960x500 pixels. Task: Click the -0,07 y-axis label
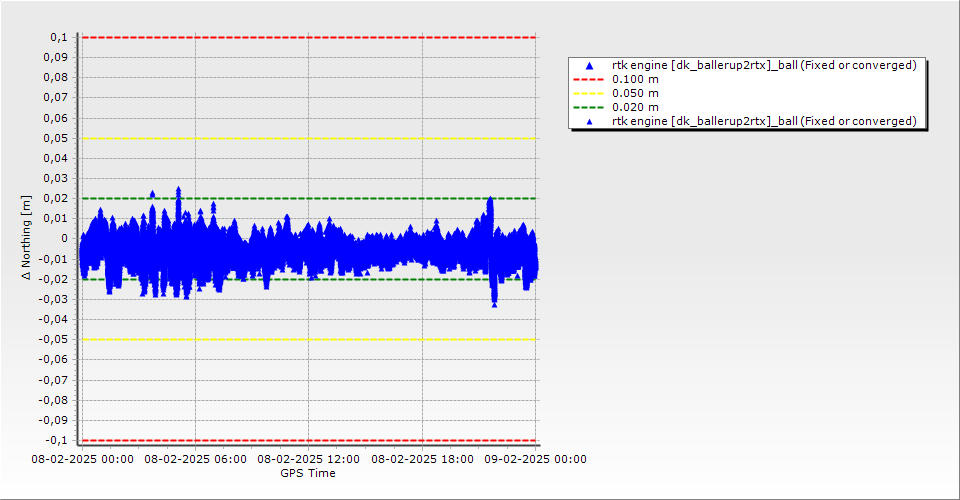[53, 380]
